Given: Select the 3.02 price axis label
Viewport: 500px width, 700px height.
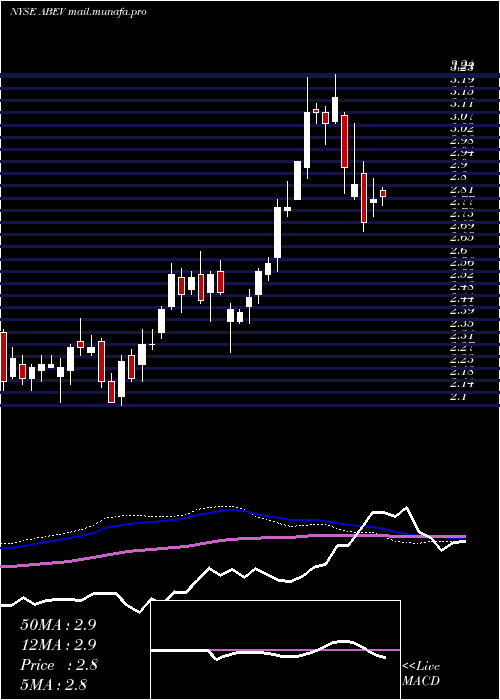Looking at the screenshot, I should (x=462, y=128).
